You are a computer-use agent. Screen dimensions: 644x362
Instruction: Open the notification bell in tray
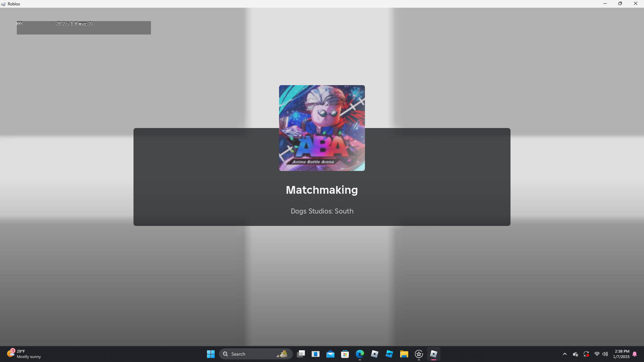pos(635,354)
